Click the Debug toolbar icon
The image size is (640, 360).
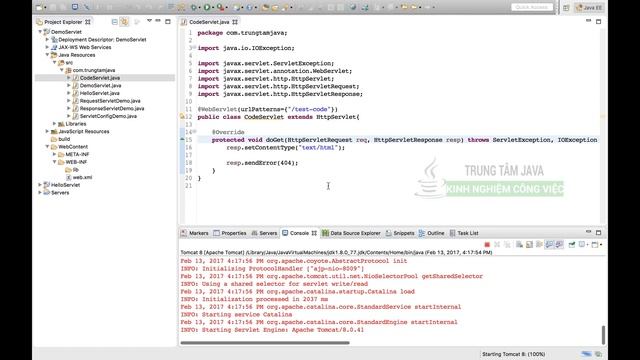pyautogui.click(x=194, y=7)
